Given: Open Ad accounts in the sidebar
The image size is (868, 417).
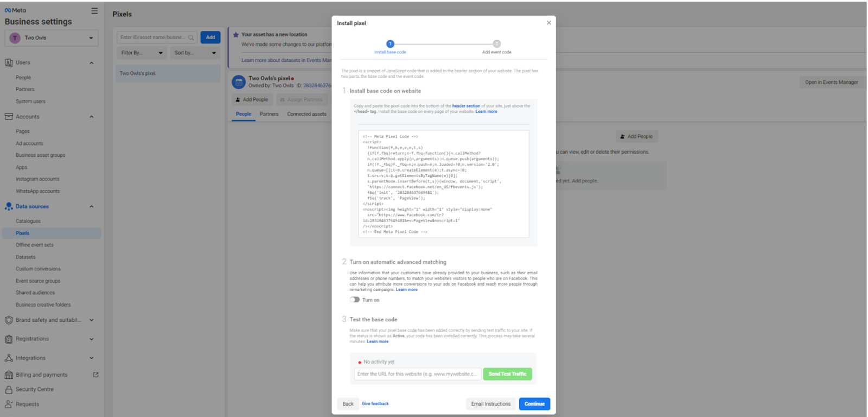Looking at the screenshot, I should click(29, 144).
